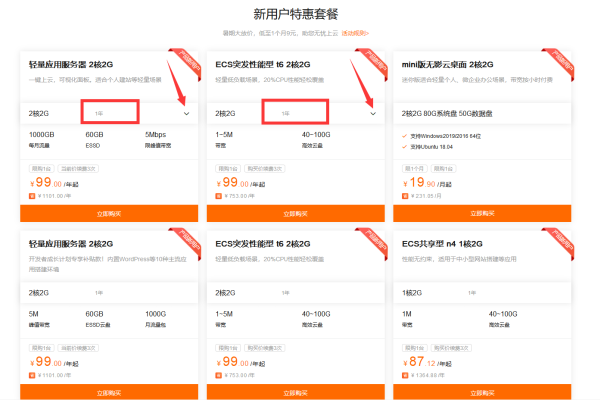Open the 1年 duration selector in top 轻量应用服务器 card

click(110, 113)
